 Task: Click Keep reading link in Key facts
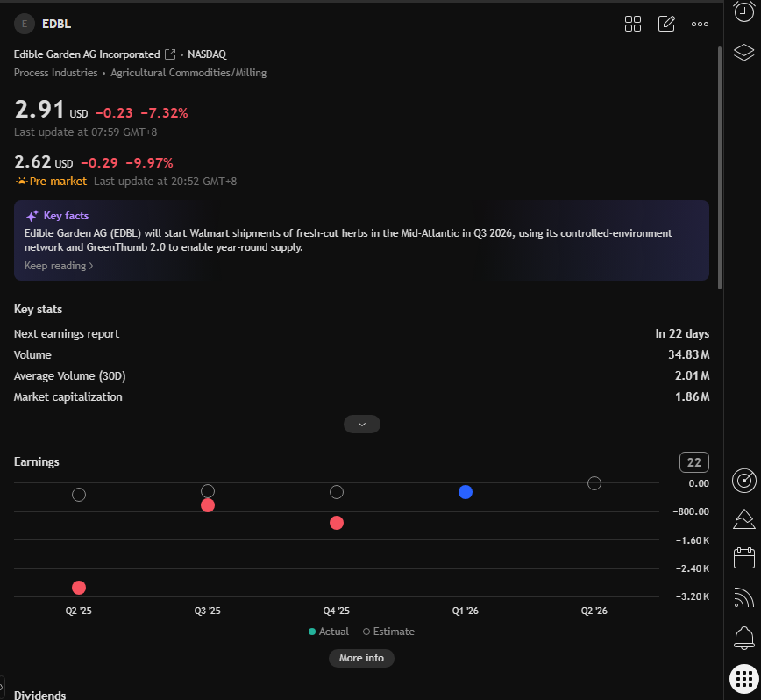(59, 266)
